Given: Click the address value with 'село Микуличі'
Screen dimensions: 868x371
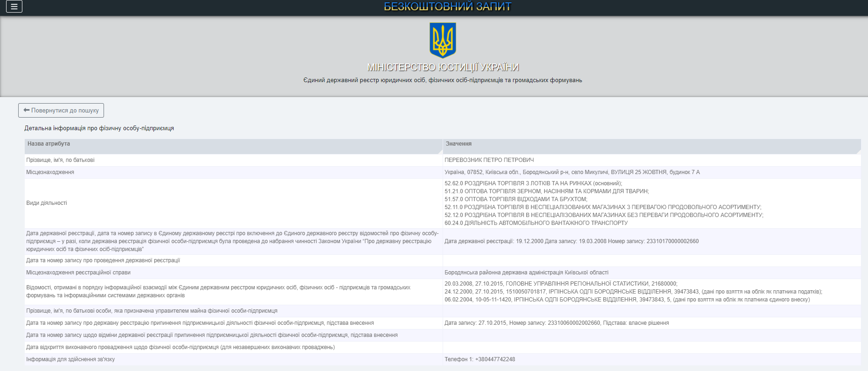Looking at the screenshot, I should pyautogui.click(x=572, y=172).
